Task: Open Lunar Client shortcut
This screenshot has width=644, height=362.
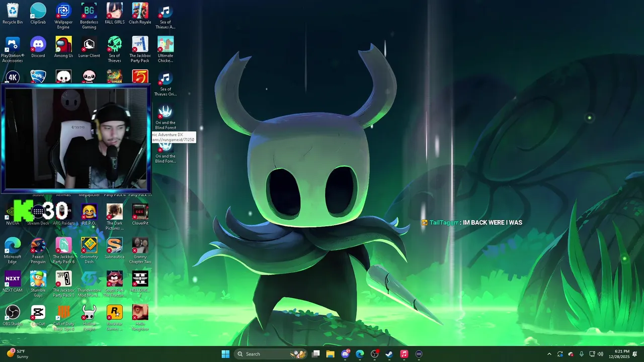Action: [x=89, y=47]
